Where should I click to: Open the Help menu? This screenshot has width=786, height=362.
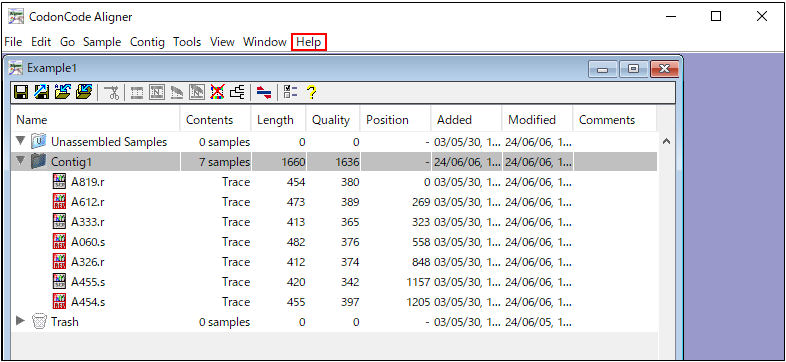pos(309,42)
